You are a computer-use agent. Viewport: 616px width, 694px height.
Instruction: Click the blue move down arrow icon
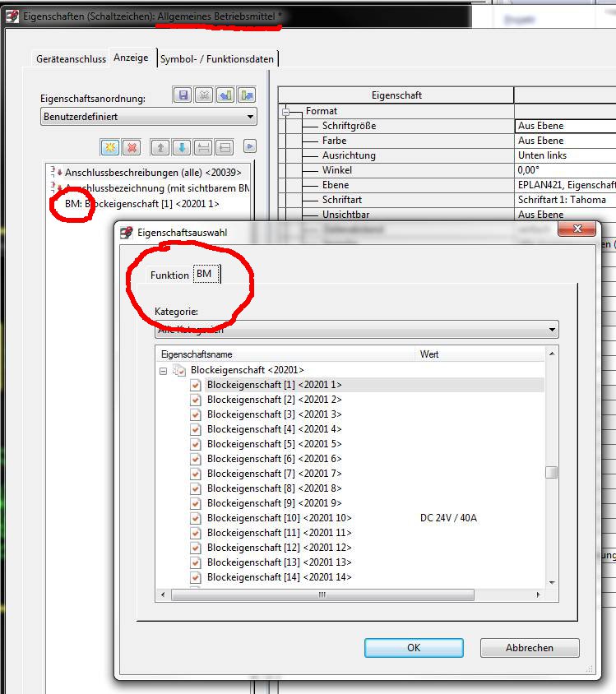182,147
